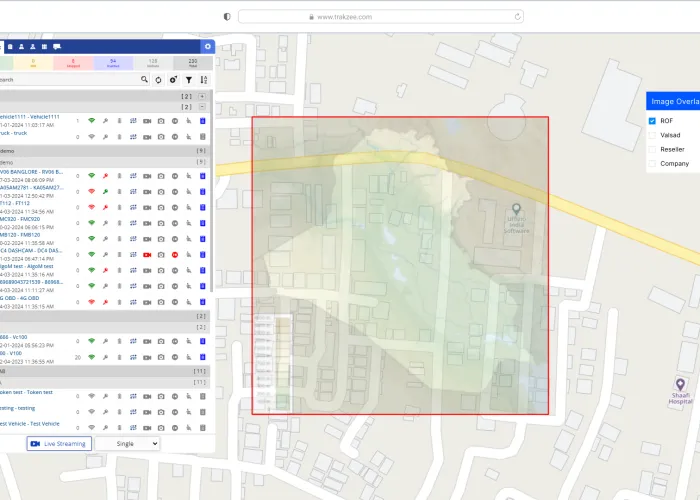Uncheck the ROF image overlay
This screenshot has height=500, width=700.
click(x=652, y=121)
